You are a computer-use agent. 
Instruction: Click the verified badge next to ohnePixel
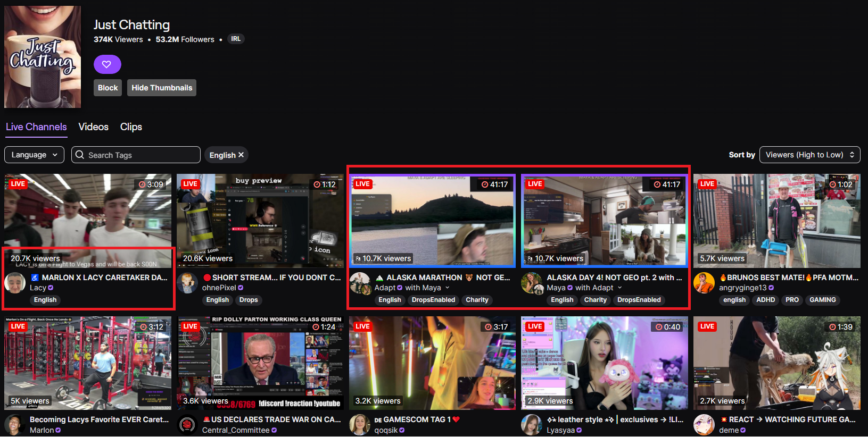click(x=241, y=288)
